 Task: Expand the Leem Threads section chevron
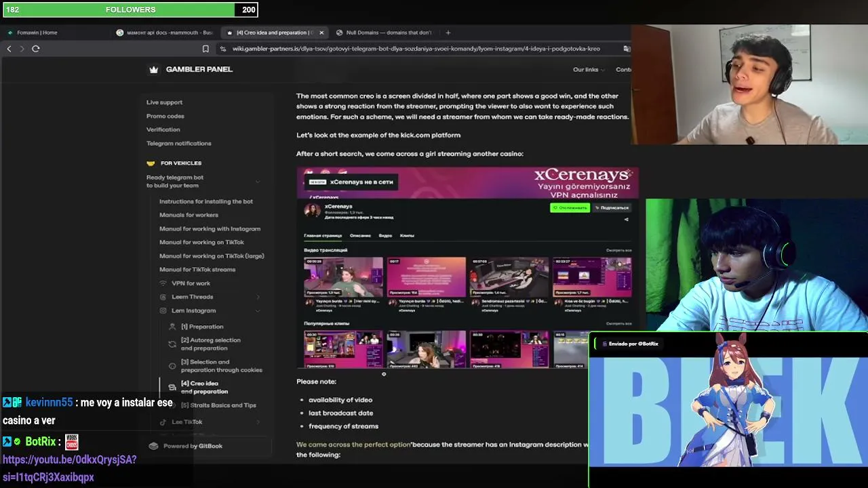tap(258, 297)
